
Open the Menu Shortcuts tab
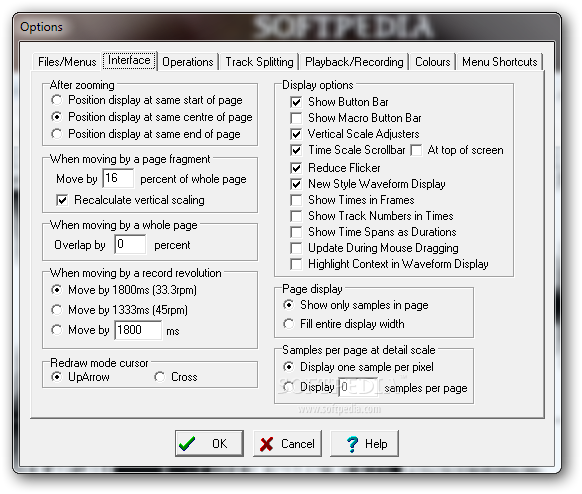click(500, 62)
